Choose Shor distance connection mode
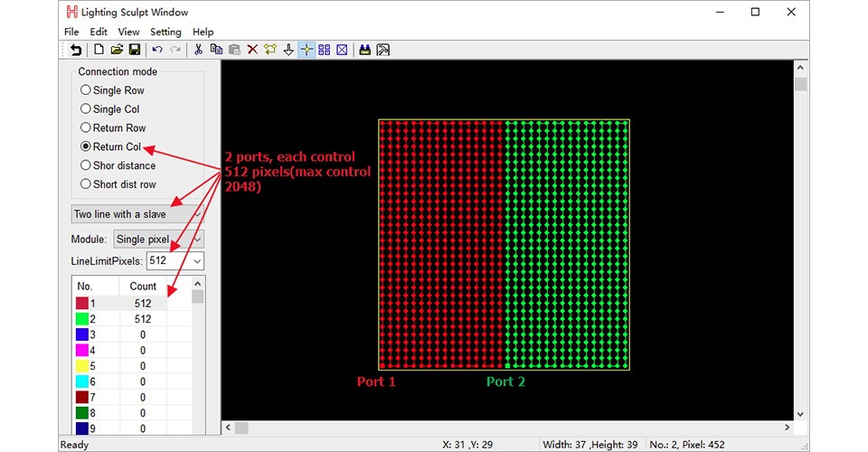The height and width of the screenshot is (452, 868). point(118,165)
